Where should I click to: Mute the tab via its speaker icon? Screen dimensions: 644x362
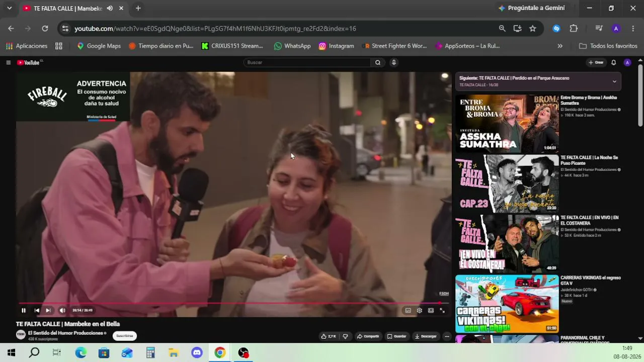click(x=110, y=8)
